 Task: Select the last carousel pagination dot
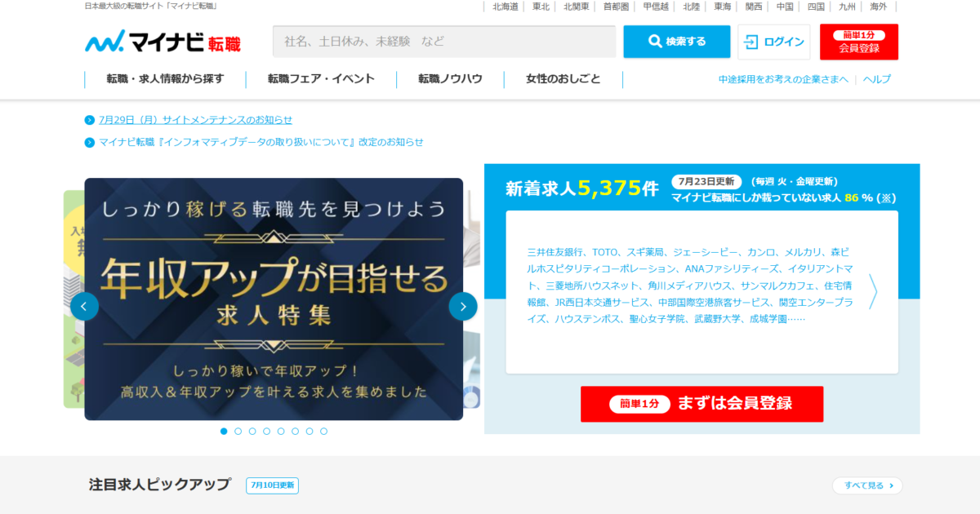323,431
